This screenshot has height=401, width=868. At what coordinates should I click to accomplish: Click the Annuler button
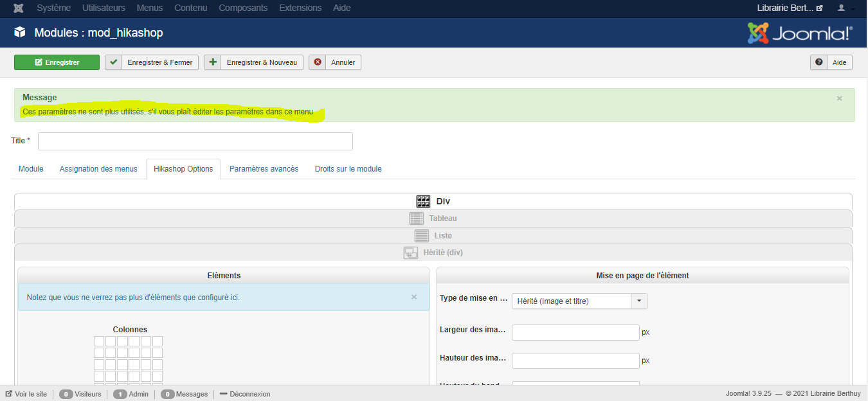(x=335, y=62)
